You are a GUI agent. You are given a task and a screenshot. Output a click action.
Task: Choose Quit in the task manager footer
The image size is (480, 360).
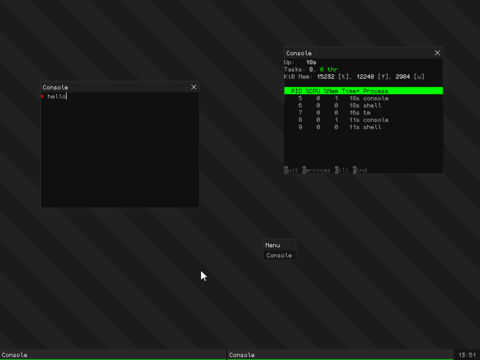(291, 170)
